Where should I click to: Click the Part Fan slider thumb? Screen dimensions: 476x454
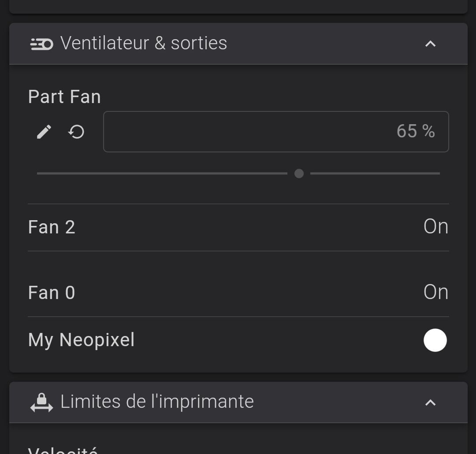click(x=299, y=173)
